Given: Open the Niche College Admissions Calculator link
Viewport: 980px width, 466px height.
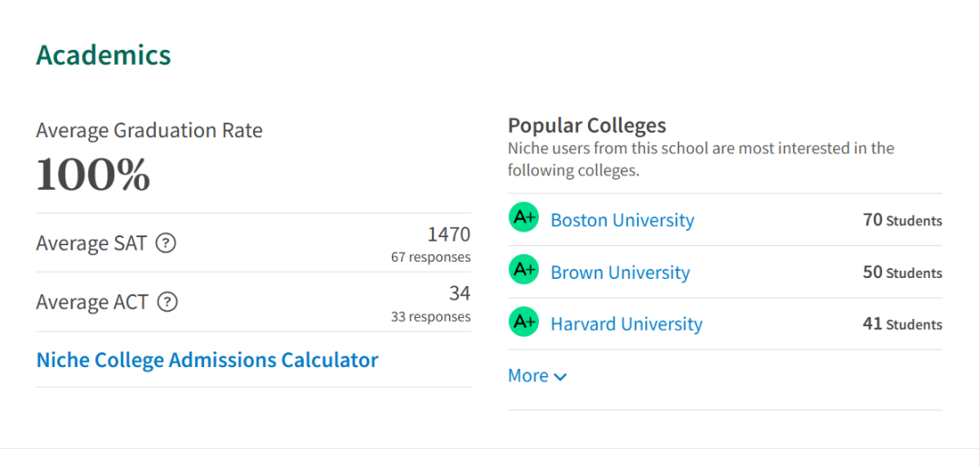Looking at the screenshot, I should pyautogui.click(x=208, y=361).
